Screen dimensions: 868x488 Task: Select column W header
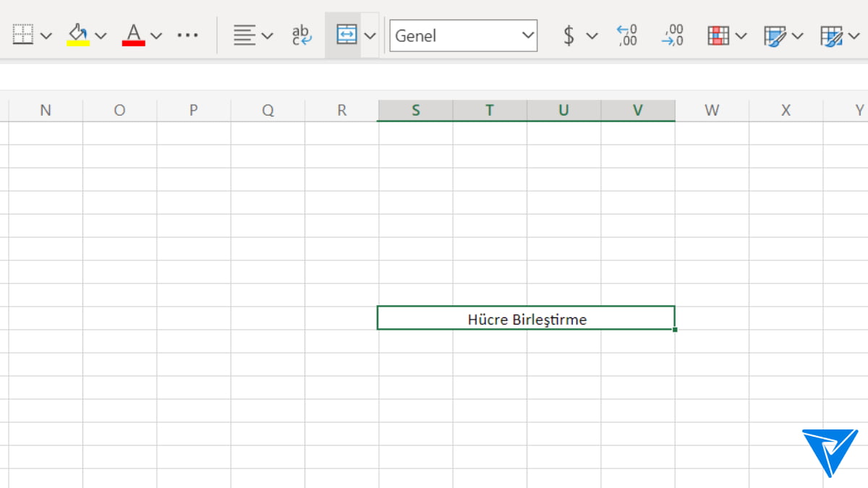click(712, 111)
